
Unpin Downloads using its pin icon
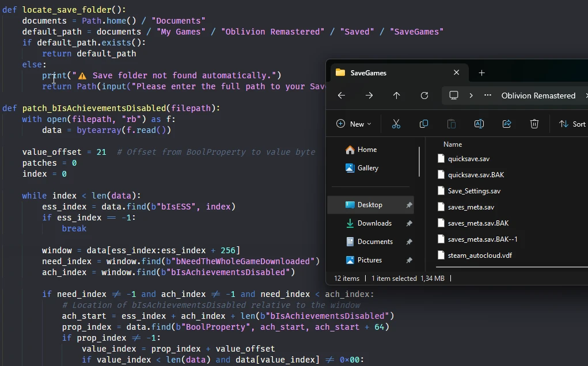tap(409, 223)
